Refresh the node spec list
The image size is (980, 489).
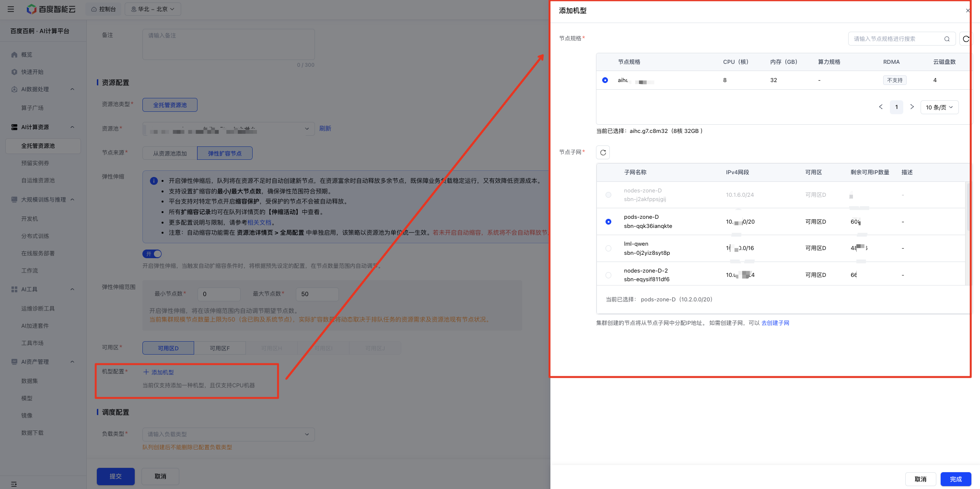click(x=966, y=39)
